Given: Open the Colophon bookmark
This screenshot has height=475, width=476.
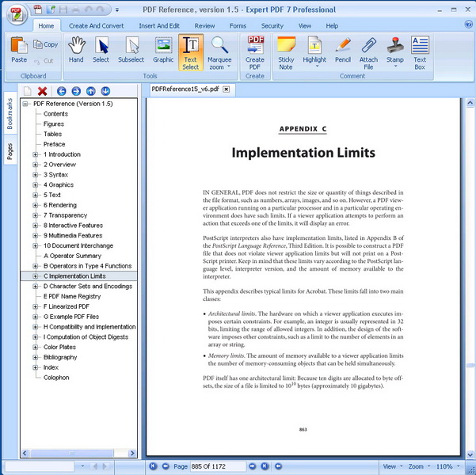Looking at the screenshot, I should 56,378.
